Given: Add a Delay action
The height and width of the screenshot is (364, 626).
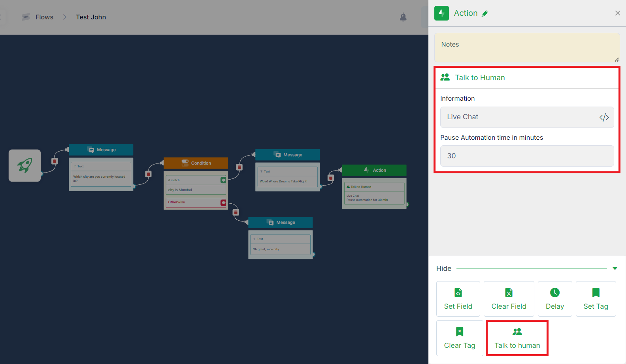Looking at the screenshot, I should click(x=555, y=299).
